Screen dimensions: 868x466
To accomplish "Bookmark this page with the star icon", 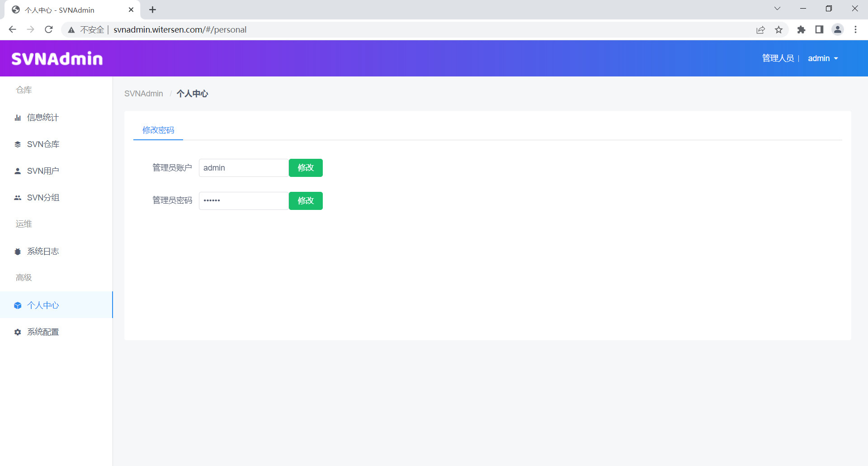I will coord(778,30).
